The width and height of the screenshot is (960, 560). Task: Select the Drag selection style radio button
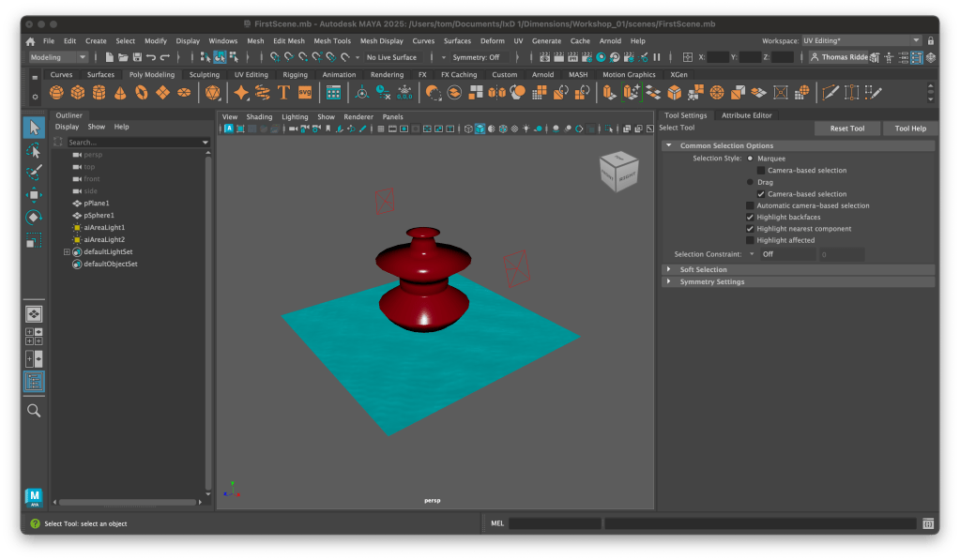pos(750,182)
